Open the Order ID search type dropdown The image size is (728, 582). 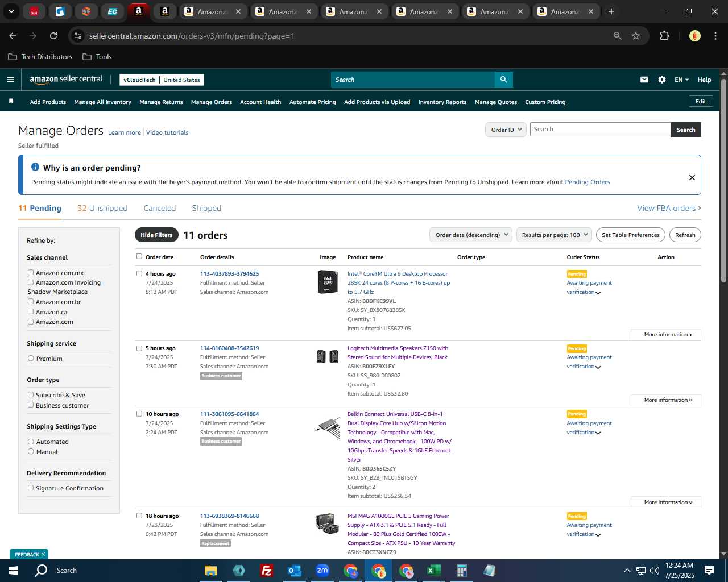coord(506,130)
